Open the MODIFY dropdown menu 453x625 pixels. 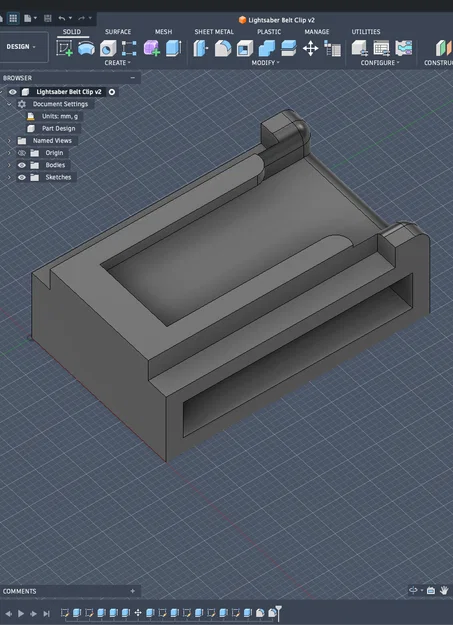coord(265,63)
